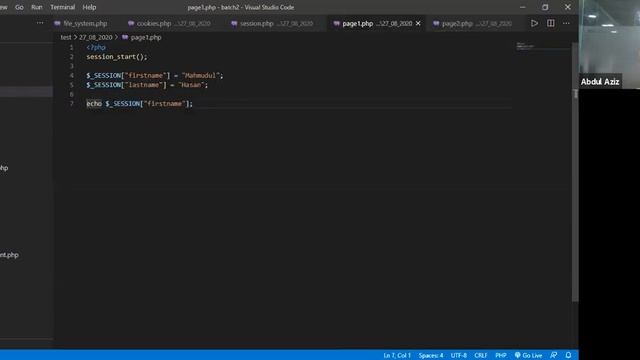Image resolution: width=640 pixels, height=360 pixels.
Task: Restore down the VS Code window
Action: (x=545, y=7)
